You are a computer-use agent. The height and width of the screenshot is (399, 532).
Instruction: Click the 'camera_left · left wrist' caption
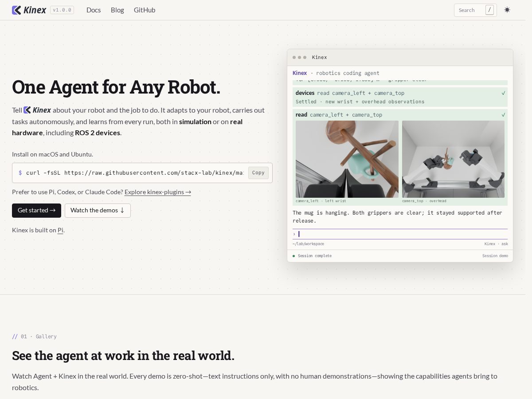(x=321, y=201)
